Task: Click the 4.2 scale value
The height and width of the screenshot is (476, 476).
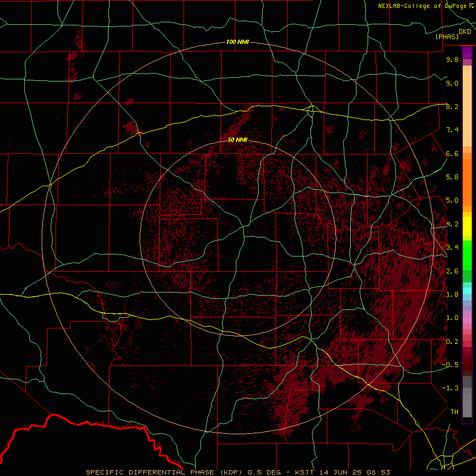Action: click(x=452, y=224)
